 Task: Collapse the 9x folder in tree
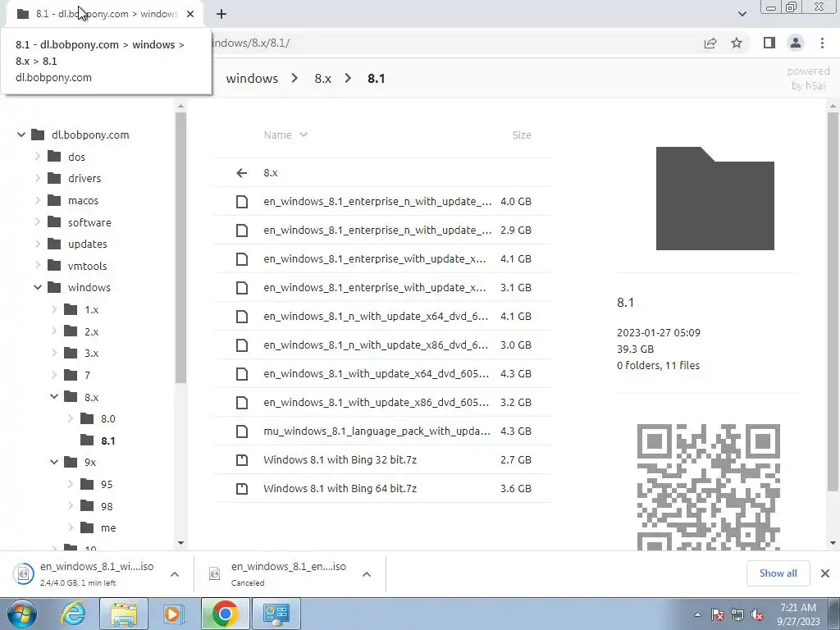pos(54,462)
